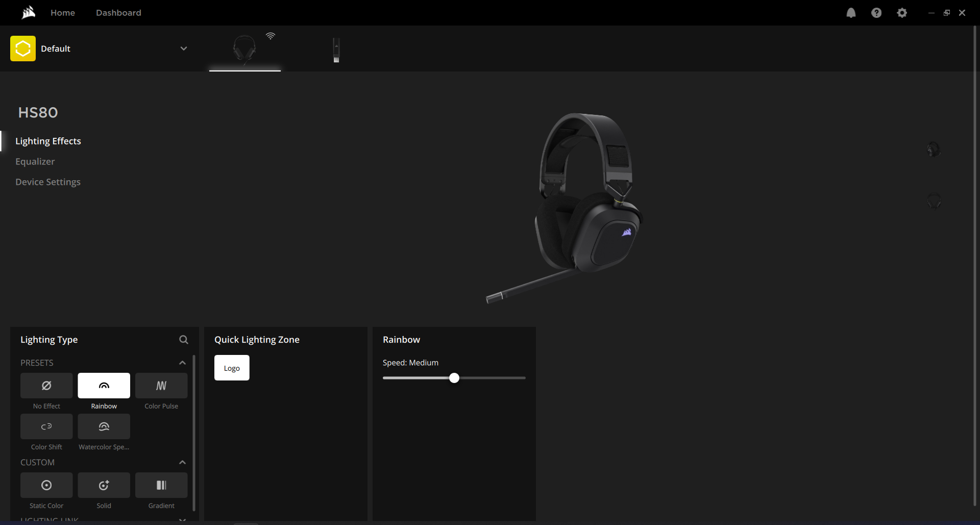This screenshot has height=525, width=980.
Task: Select the Solid custom effect
Action: pyautogui.click(x=104, y=485)
